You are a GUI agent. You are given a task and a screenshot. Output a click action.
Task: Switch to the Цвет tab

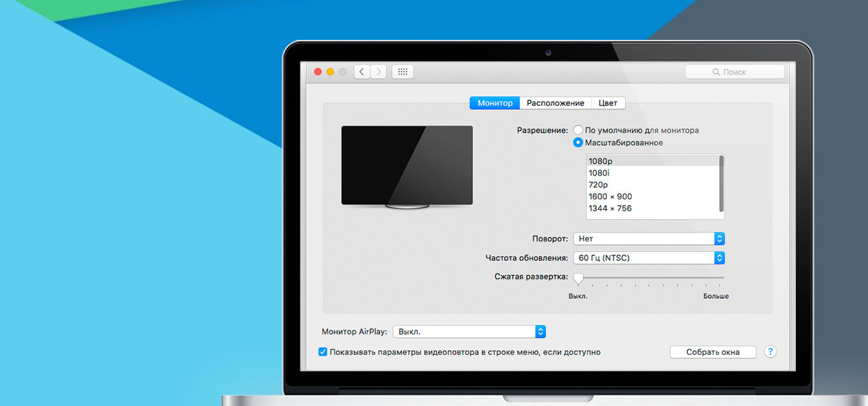(x=608, y=103)
